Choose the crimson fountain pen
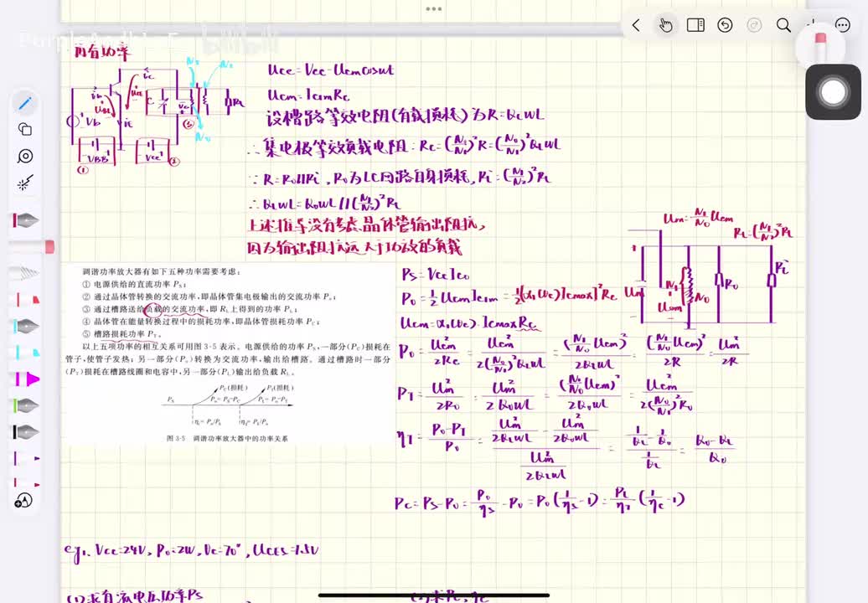This screenshot has height=603, width=868. (x=25, y=220)
